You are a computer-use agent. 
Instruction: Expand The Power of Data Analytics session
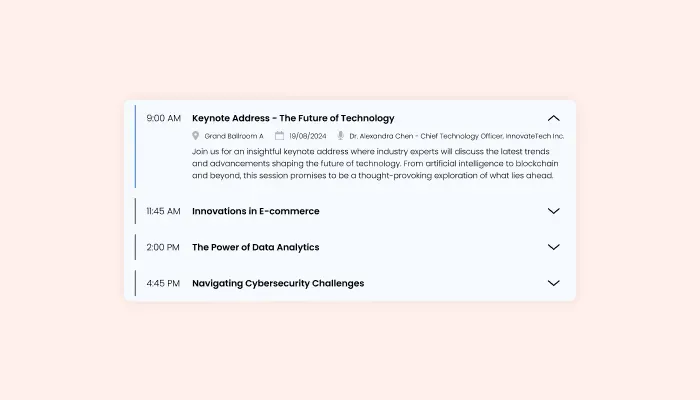(x=554, y=247)
